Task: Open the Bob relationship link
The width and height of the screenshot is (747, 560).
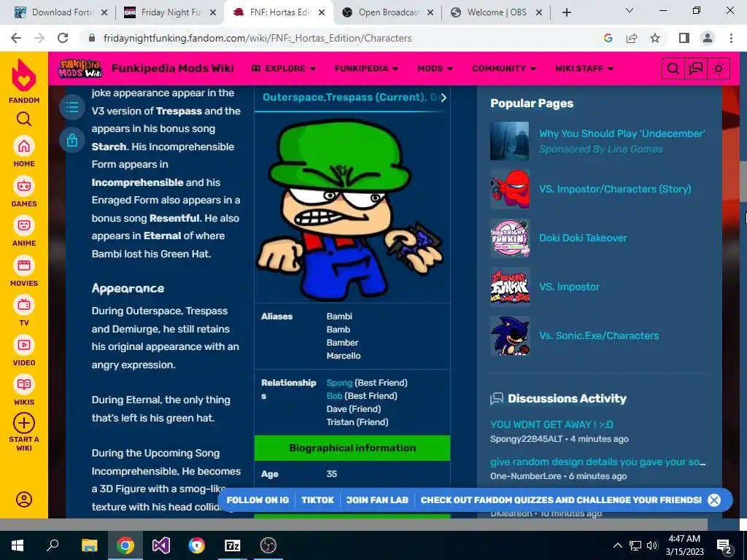Action: click(x=334, y=396)
